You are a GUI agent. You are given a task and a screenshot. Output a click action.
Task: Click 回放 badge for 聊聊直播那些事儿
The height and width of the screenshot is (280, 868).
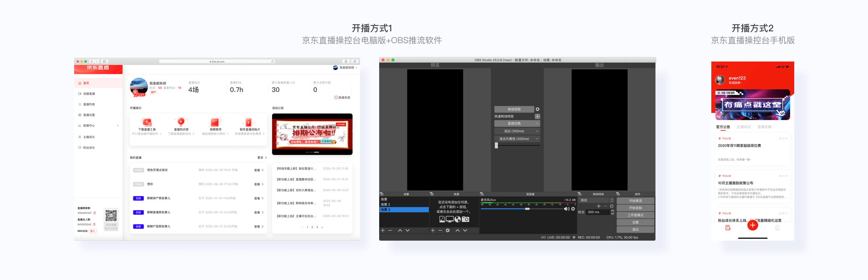[x=138, y=212]
